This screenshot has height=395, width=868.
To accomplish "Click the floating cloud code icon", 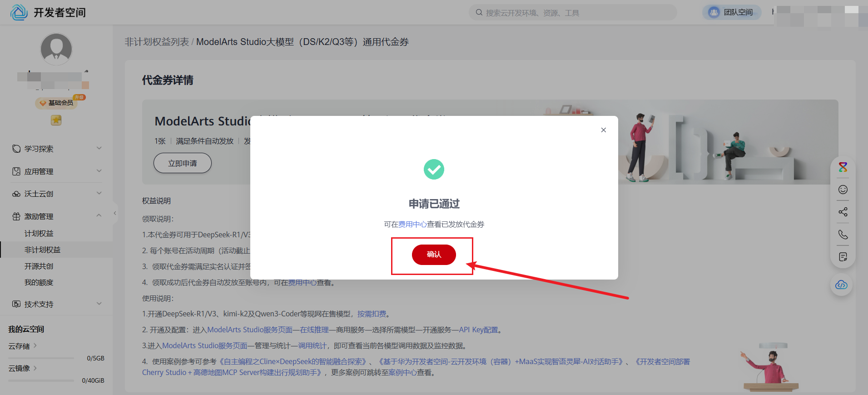I will [842, 285].
